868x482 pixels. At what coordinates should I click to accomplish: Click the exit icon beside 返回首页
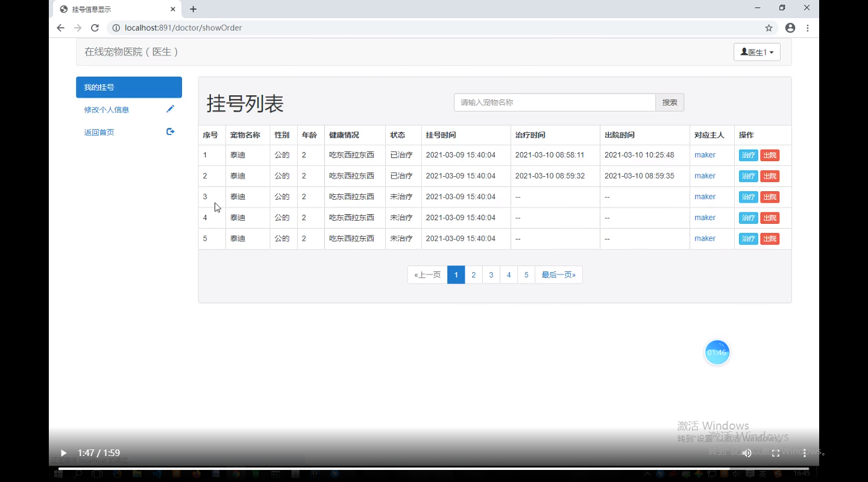coord(170,132)
